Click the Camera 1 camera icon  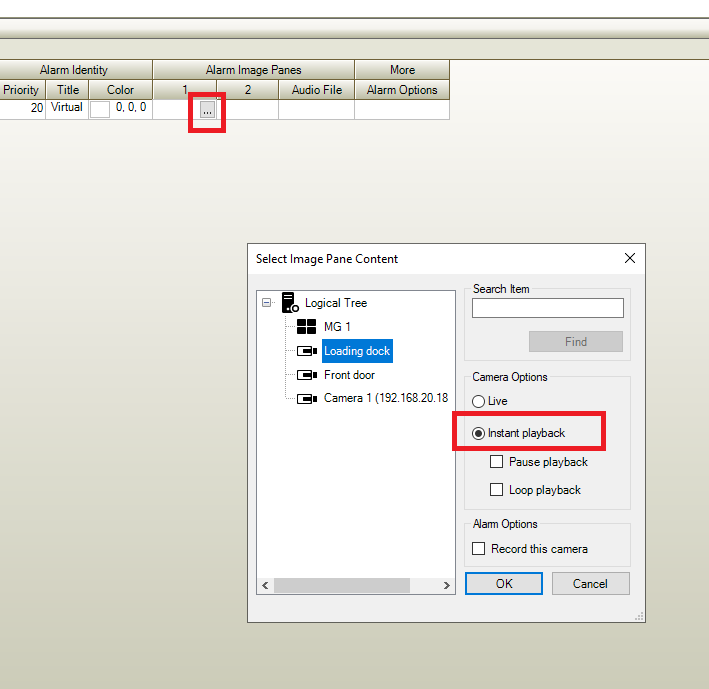pyautogui.click(x=307, y=398)
